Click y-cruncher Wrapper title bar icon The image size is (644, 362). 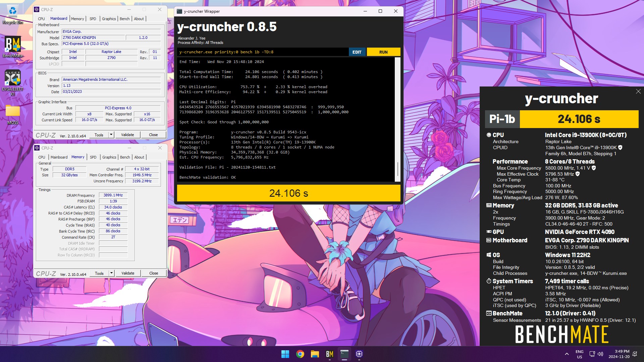[x=179, y=11]
